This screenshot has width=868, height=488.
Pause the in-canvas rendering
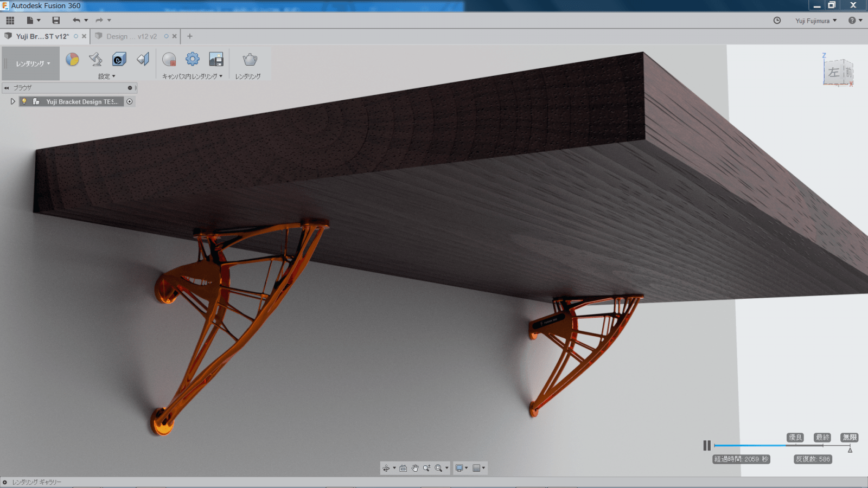[706, 445]
